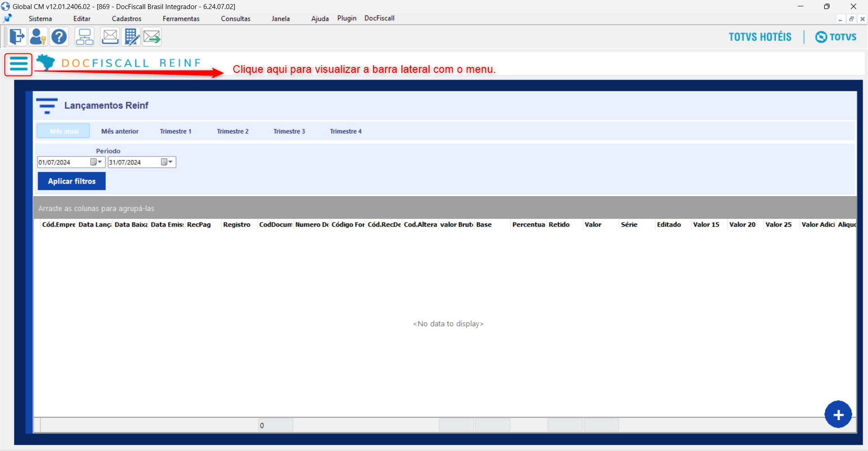Open the Cadastros menu
868x451 pixels.
click(x=127, y=19)
